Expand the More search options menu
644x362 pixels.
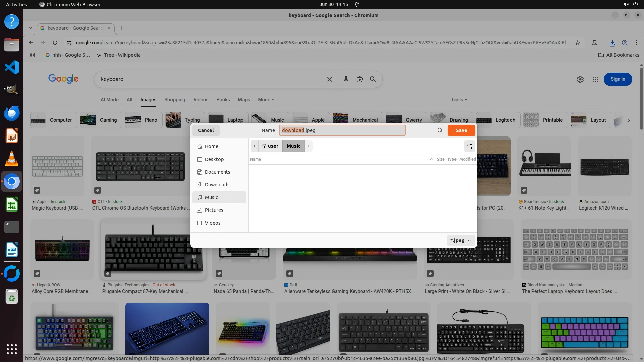point(266,100)
